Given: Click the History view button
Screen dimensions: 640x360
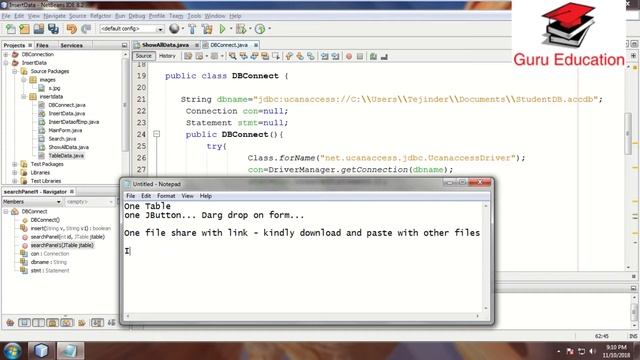Looking at the screenshot, I should 167,56.
